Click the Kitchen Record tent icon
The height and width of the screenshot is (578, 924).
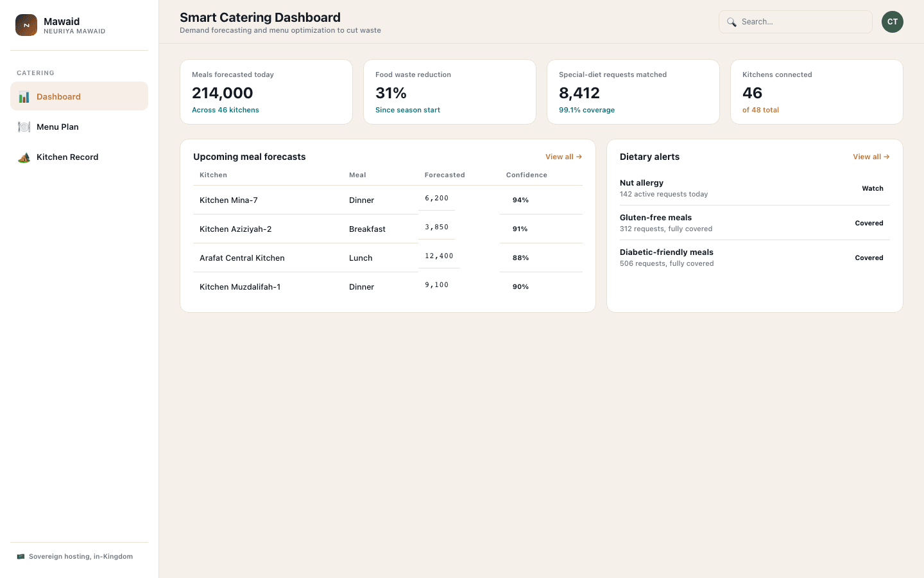24,157
